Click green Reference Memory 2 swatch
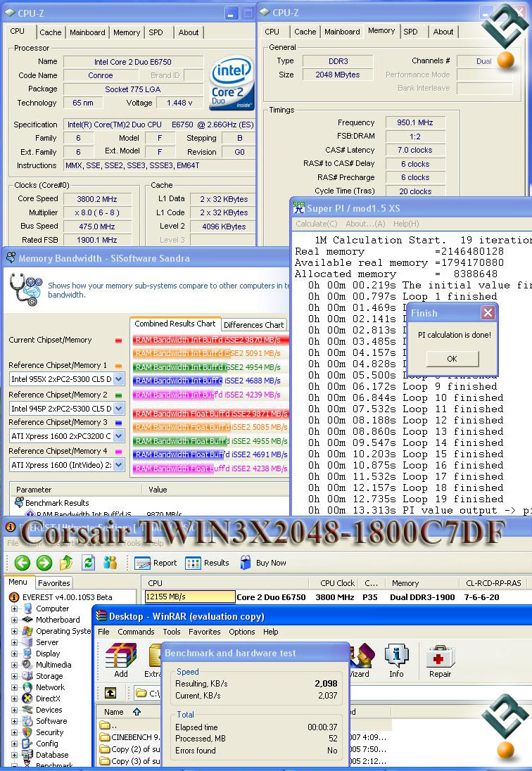 click(118, 395)
